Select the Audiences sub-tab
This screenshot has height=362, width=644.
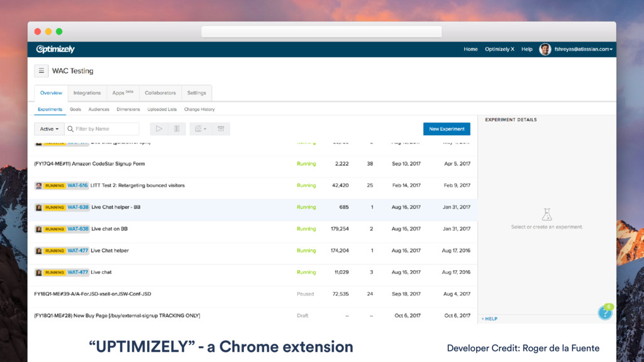pyautogui.click(x=99, y=109)
